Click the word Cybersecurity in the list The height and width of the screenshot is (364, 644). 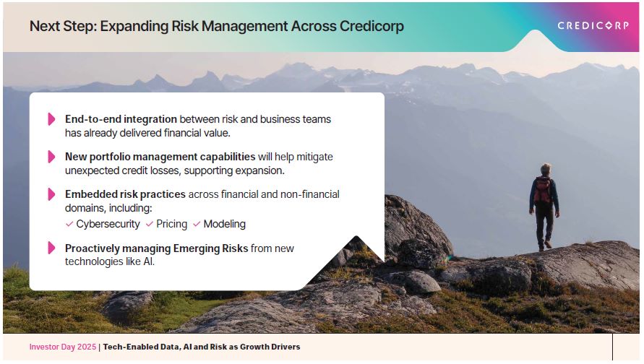[108, 225]
